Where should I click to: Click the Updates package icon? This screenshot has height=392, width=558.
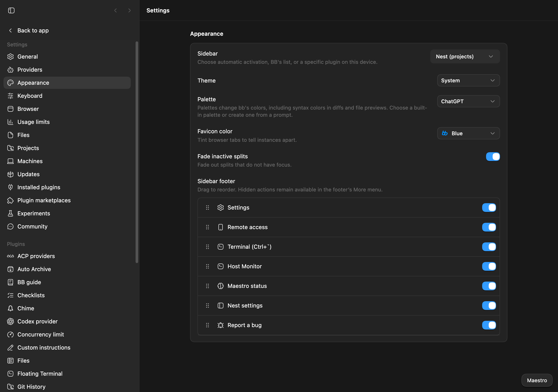coord(10,174)
